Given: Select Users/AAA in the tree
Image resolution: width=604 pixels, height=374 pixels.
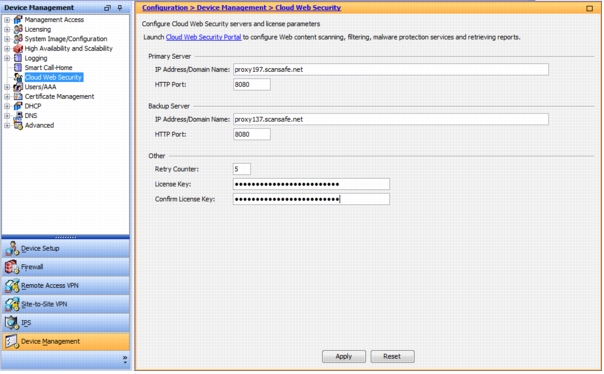Looking at the screenshot, I should click(40, 87).
